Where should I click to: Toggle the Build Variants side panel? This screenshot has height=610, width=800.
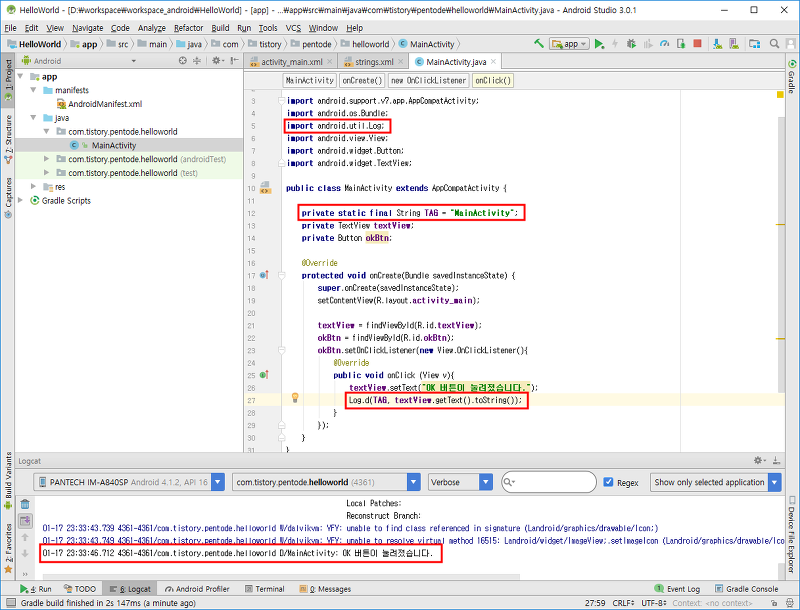click(8, 481)
